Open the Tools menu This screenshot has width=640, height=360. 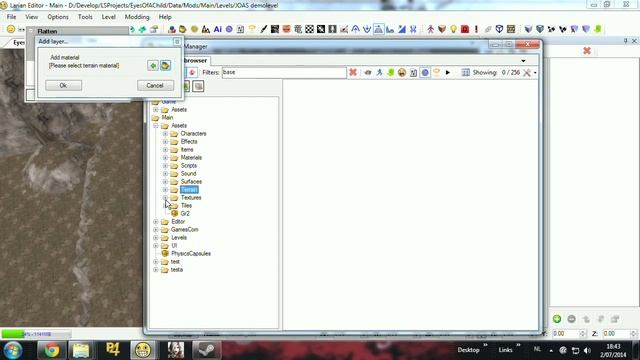[x=85, y=17]
